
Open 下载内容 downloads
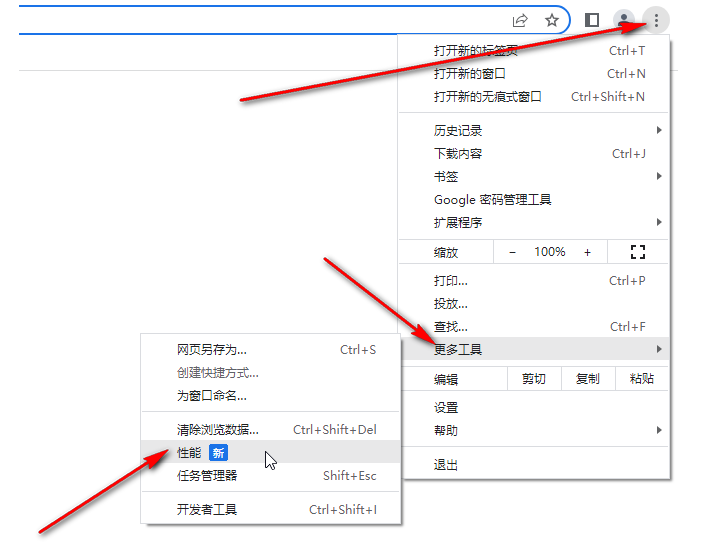pyautogui.click(x=534, y=154)
